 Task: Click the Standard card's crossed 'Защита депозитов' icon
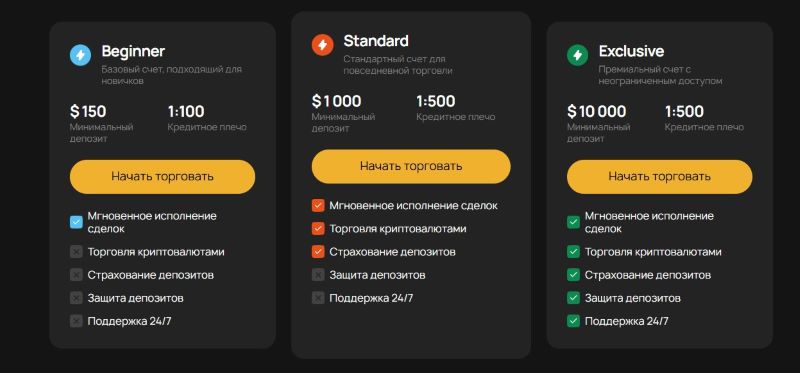pos(318,275)
